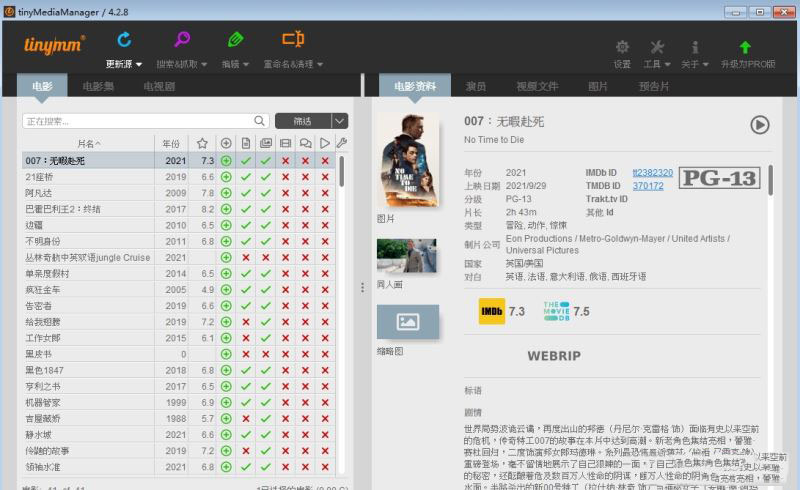This screenshot has height=490, width=800.
Task: Sort by 片名 title column header
Action: coord(88,144)
